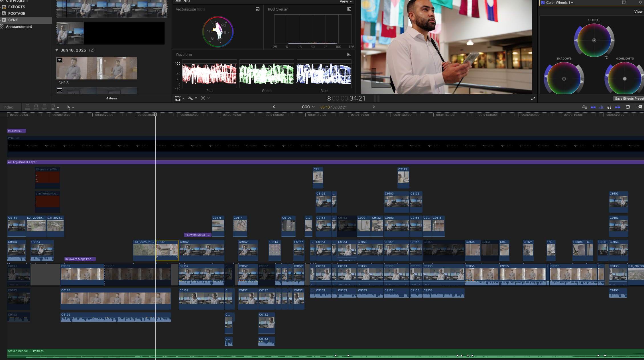Viewport: 644px width, 360px height.
Task: Open the timeline Index panel
Action: pos(8,107)
